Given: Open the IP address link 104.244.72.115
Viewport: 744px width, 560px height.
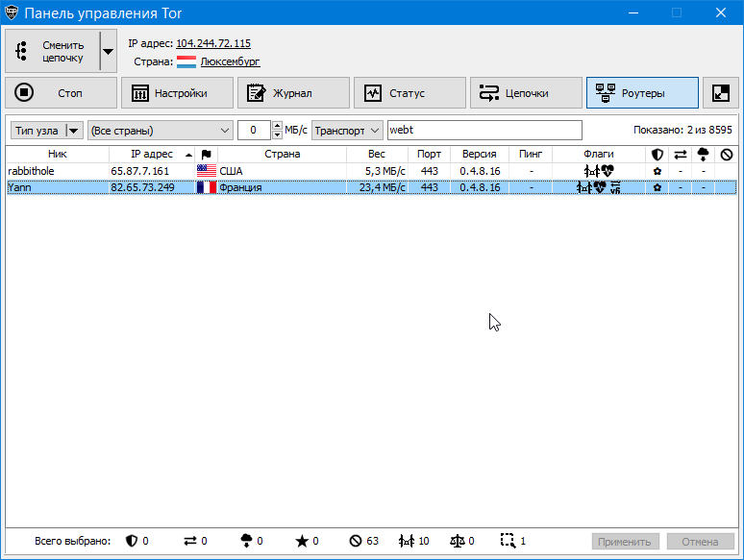Looking at the screenshot, I should pyautogui.click(x=213, y=43).
